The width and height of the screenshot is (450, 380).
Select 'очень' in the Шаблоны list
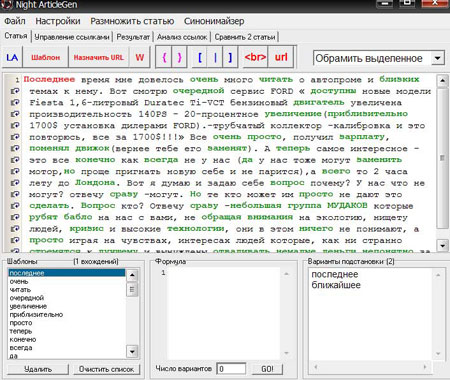pos(67,281)
